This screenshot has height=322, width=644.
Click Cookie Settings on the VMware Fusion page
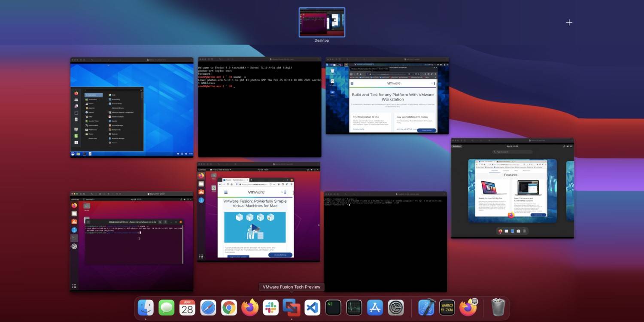tap(280, 255)
